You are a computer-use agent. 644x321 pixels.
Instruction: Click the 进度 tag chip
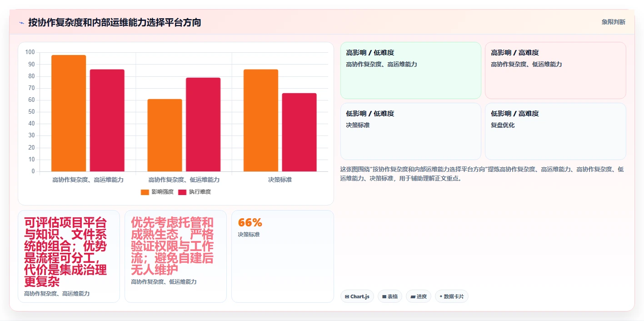(x=419, y=296)
